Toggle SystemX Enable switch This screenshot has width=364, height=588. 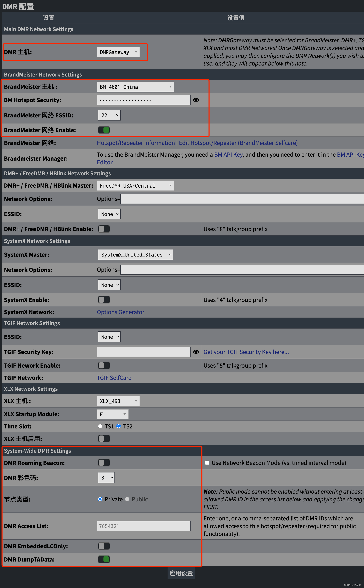coord(104,300)
